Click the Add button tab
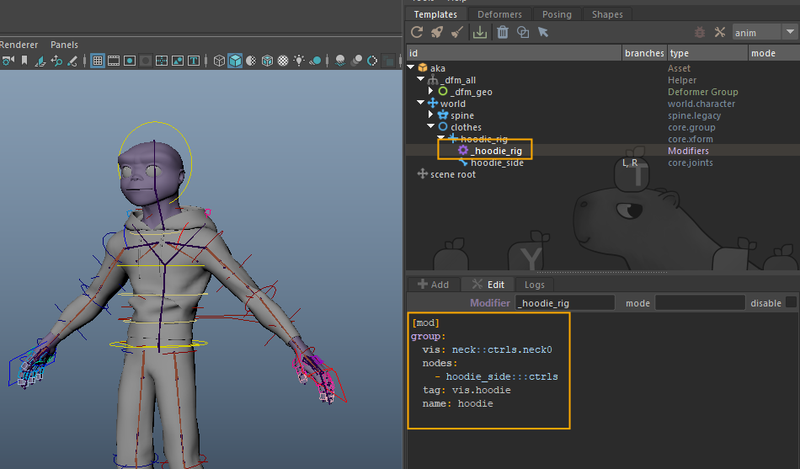The image size is (800, 469). pos(433,284)
